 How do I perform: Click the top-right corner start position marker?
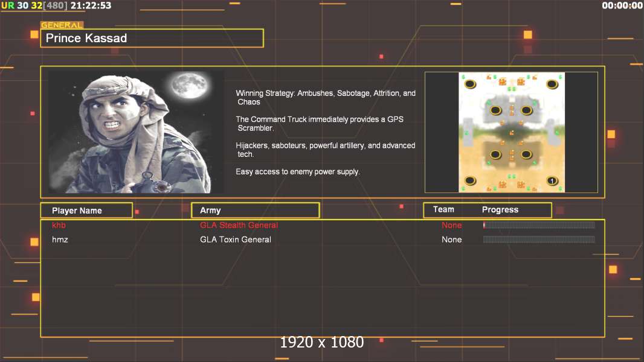pyautogui.click(x=552, y=84)
